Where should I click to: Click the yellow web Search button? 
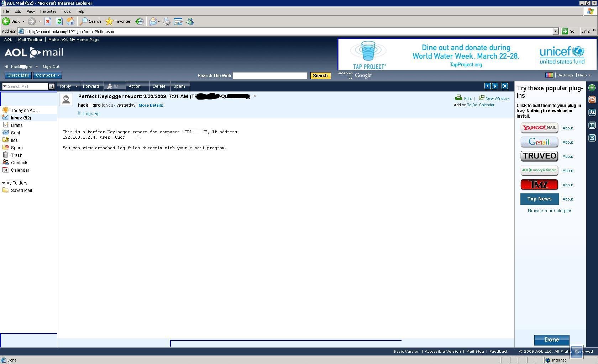320,76
